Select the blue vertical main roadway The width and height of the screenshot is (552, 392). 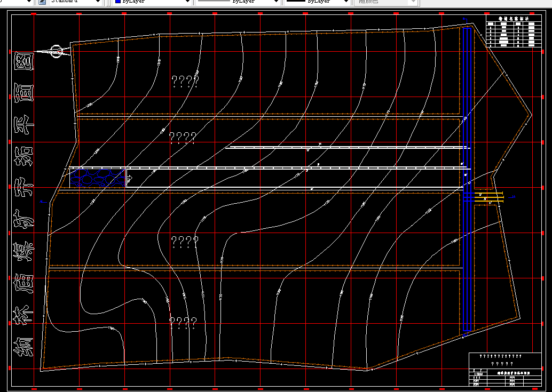[x=467, y=179]
